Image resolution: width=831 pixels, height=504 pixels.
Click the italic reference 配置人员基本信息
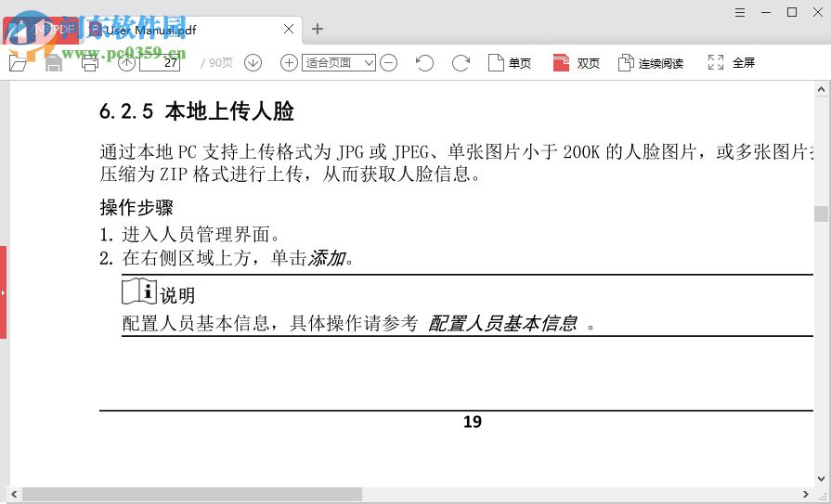coord(503,323)
